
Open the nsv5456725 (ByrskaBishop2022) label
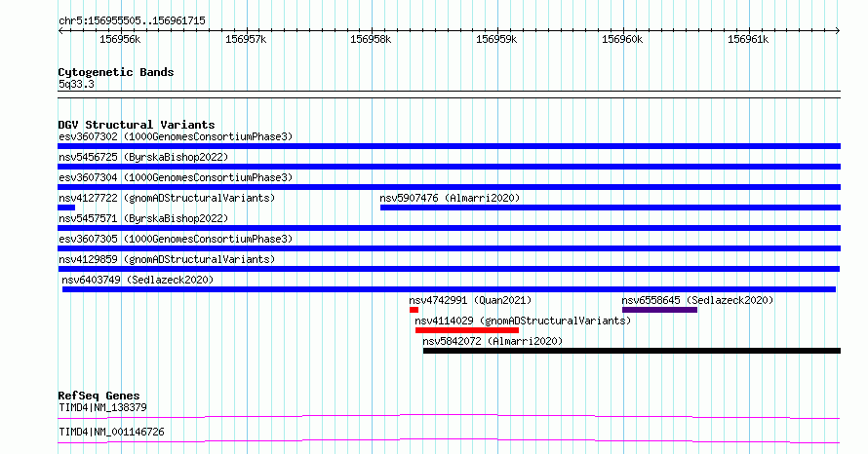[143, 157]
